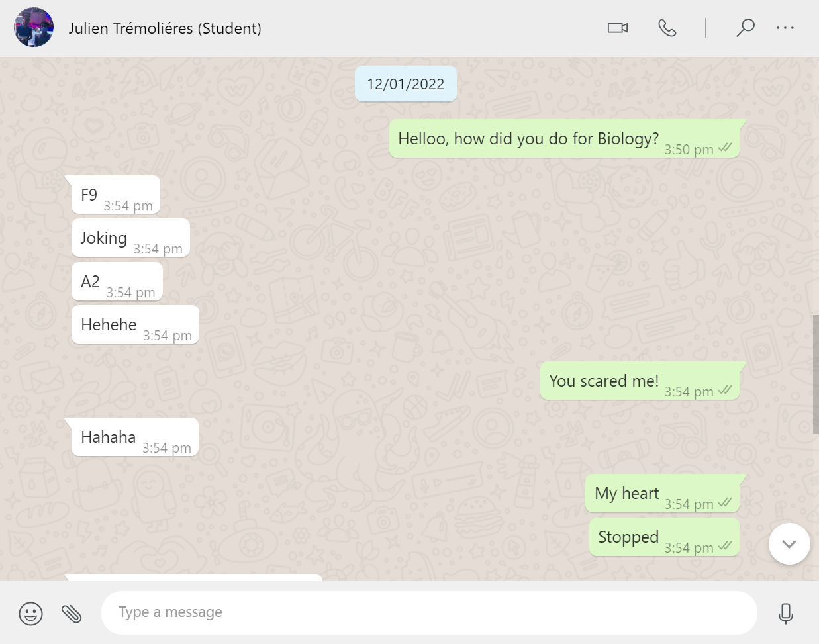The height and width of the screenshot is (644, 819).
Task: Open Julien's profile picture
Action: pos(34,28)
